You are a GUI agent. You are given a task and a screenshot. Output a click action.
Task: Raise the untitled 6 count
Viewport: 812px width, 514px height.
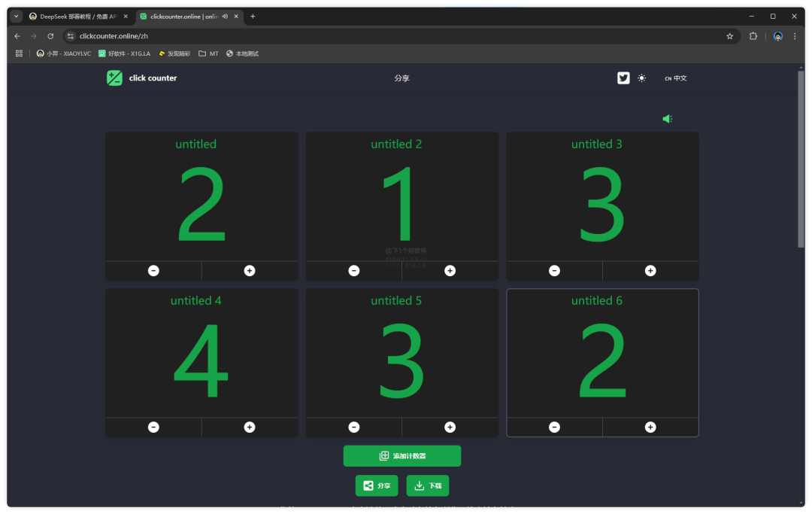650,427
